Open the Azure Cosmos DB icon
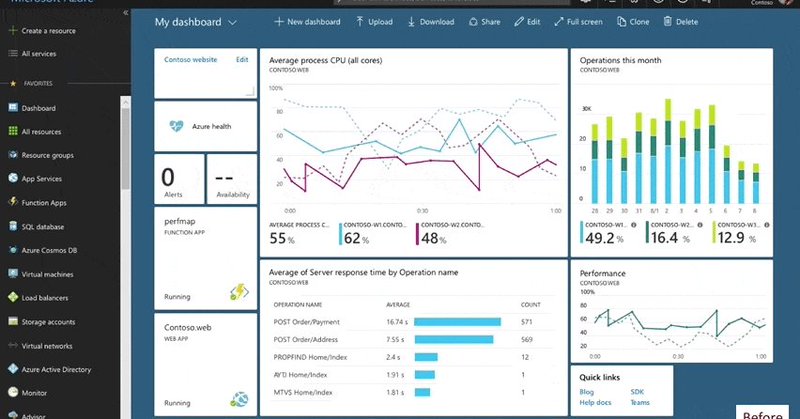Viewport: 800px width, 419px height. pos(13,250)
